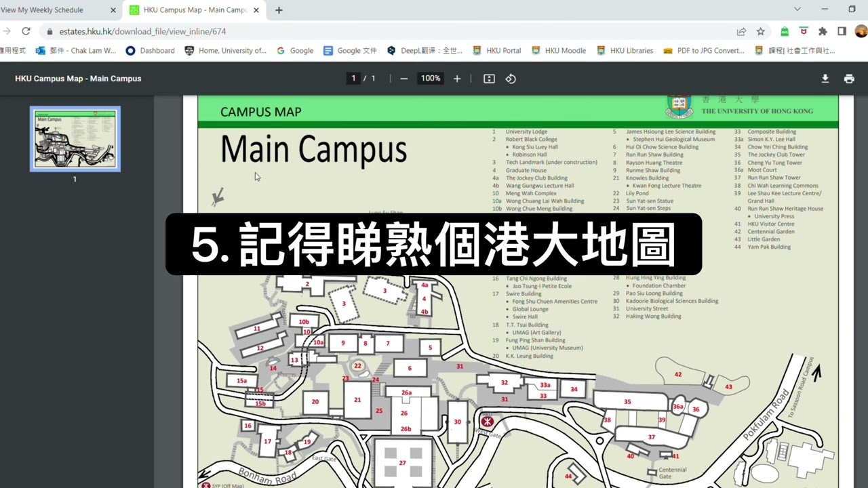This screenshot has height=488, width=868.
Task: Toggle the browser side panel
Action: click(x=842, y=31)
